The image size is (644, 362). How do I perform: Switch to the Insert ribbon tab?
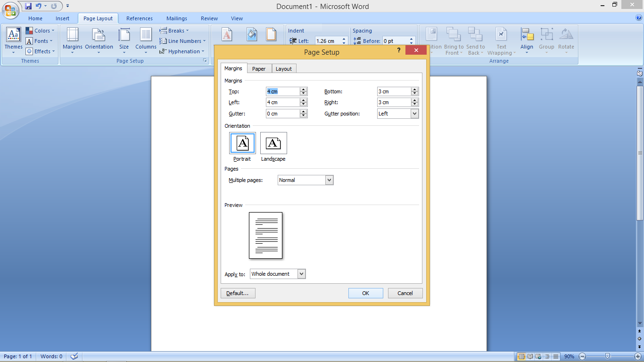point(62,18)
